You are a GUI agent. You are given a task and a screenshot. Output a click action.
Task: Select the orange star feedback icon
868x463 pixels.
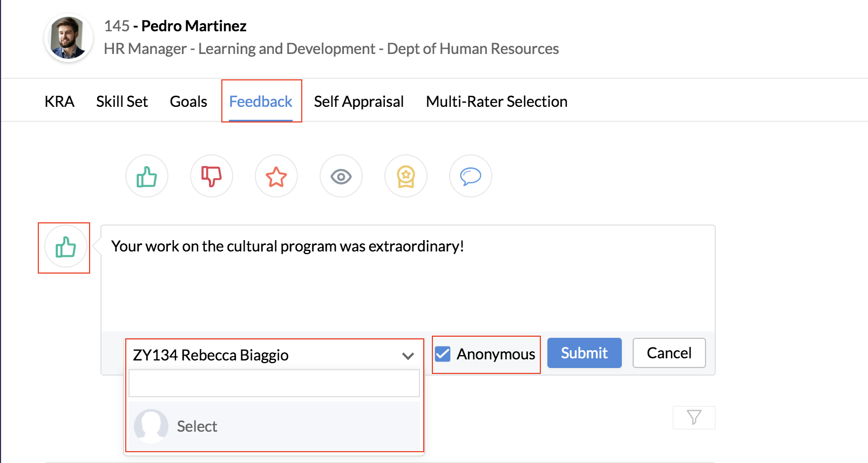click(x=276, y=176)
